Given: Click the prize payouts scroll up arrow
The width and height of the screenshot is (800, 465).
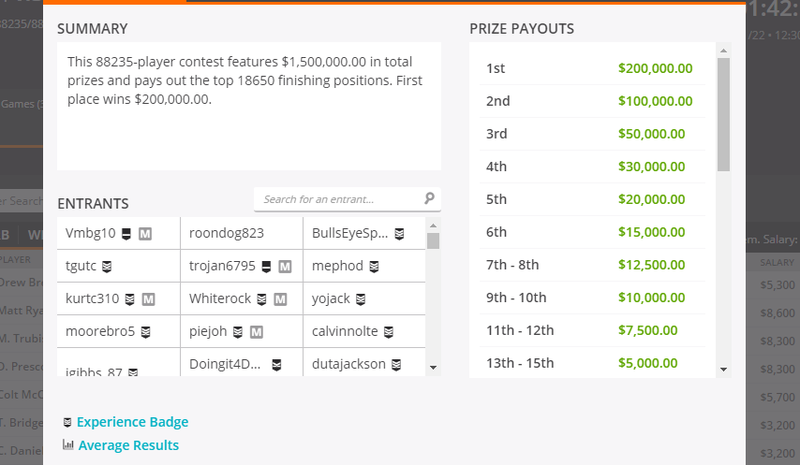Looking at the screenshot, I should tap(723, 51).
